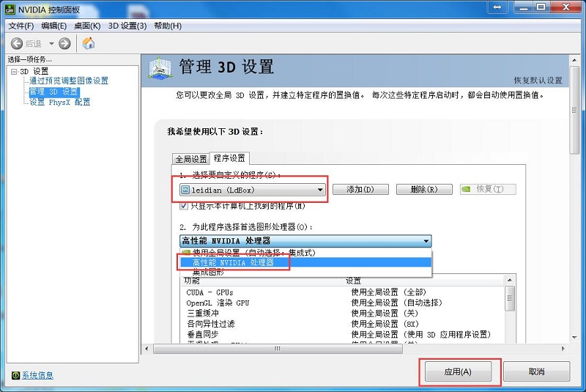Image resolution: width=586 pixels, height=392 pixels.
Task: Click main panel scroll down arrow
Action: click(574, 338)
